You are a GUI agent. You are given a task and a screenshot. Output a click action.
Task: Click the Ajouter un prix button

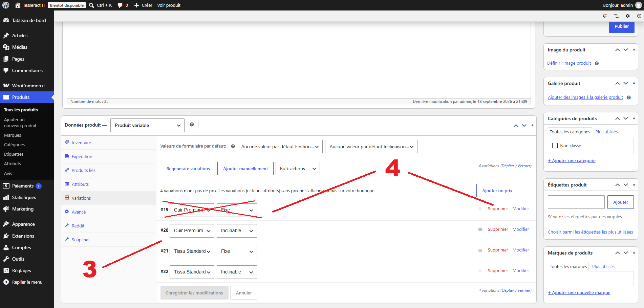497,191
